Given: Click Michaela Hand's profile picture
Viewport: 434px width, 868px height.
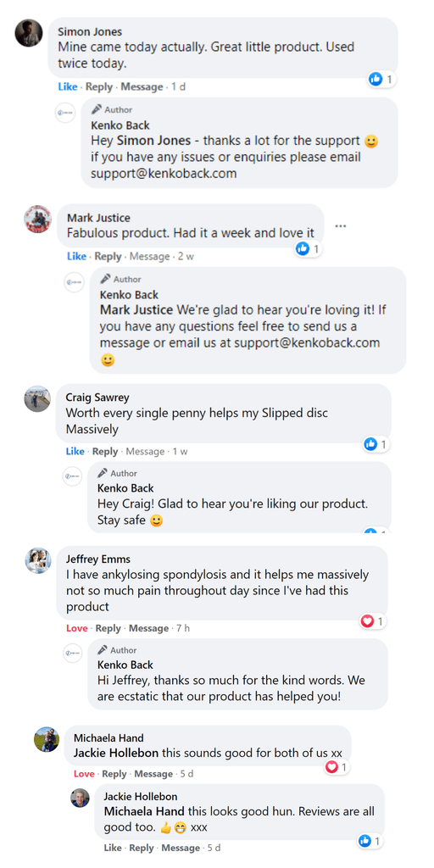Looking at the screenshot, I should click(x=47, y=739).
